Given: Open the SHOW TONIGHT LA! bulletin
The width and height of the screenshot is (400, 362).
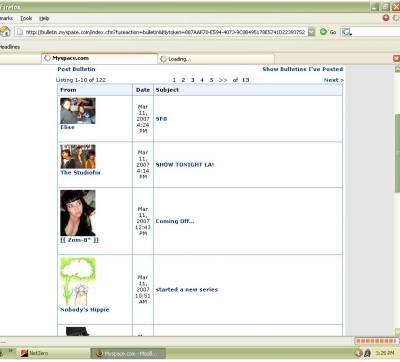Looking at the screenshot, I should [185, 165].
